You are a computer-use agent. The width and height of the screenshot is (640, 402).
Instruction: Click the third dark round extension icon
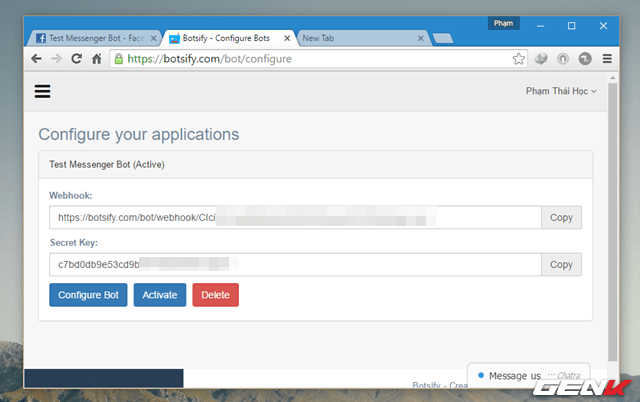point(585,59)
